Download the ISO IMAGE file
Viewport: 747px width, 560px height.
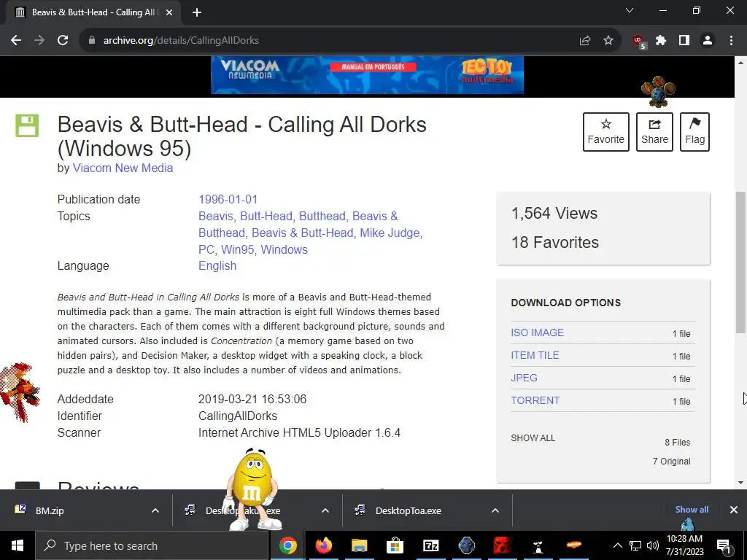coord(537,332)
